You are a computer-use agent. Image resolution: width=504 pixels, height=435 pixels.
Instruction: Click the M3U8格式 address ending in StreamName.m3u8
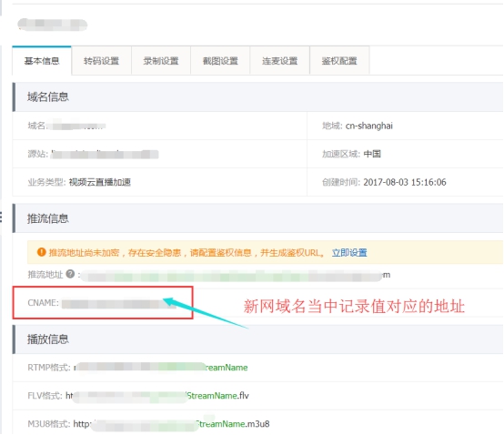171,424
